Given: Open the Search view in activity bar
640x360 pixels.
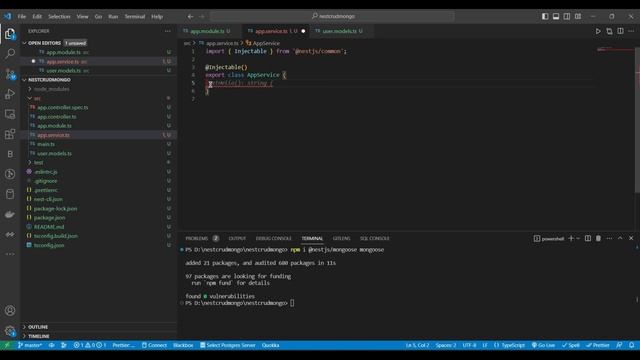Looking at the screenshot, I should point(10,53).
